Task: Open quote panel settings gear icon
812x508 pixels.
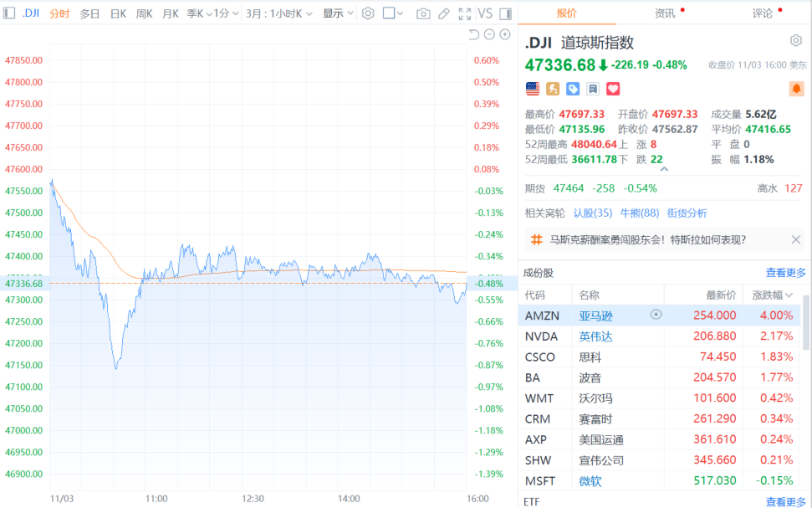Action: (796, 40)
